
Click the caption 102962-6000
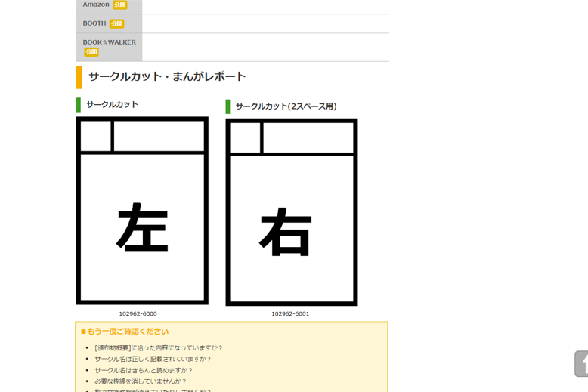138,313
